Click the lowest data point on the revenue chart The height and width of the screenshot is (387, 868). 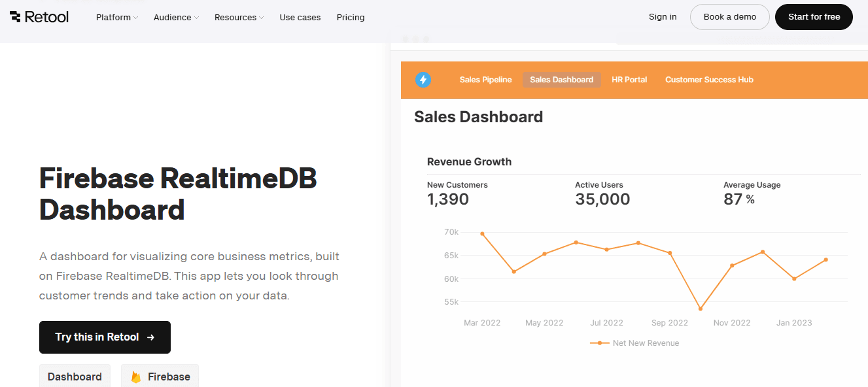(700, 309)
